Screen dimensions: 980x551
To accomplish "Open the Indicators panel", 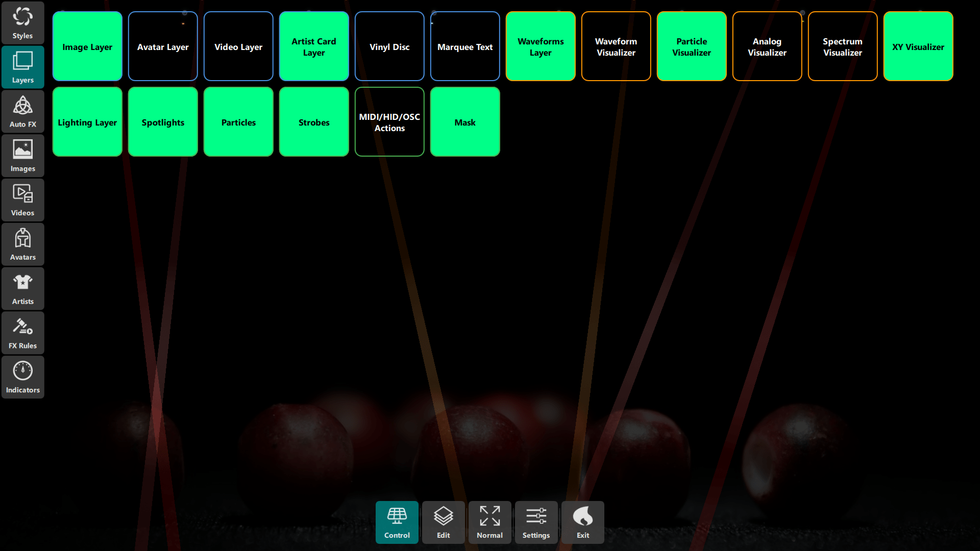I will [x=22, y=377].
